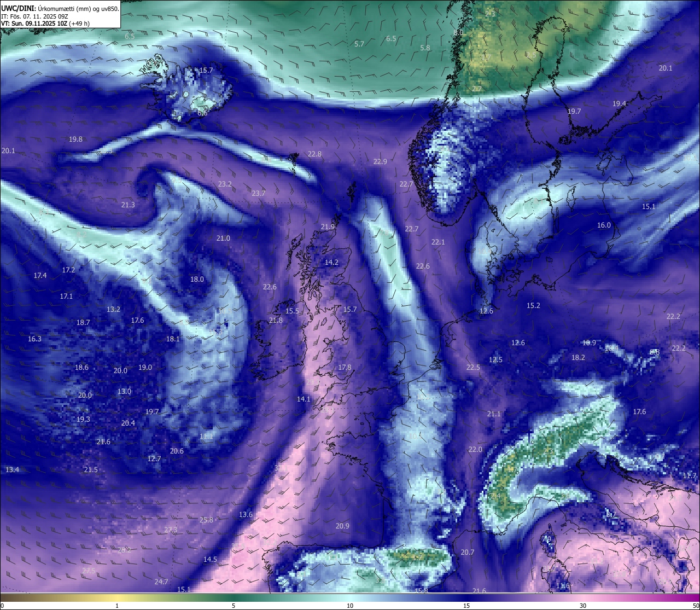
Task: Click the 22.8 value north of Scotland
Action: 314,154
